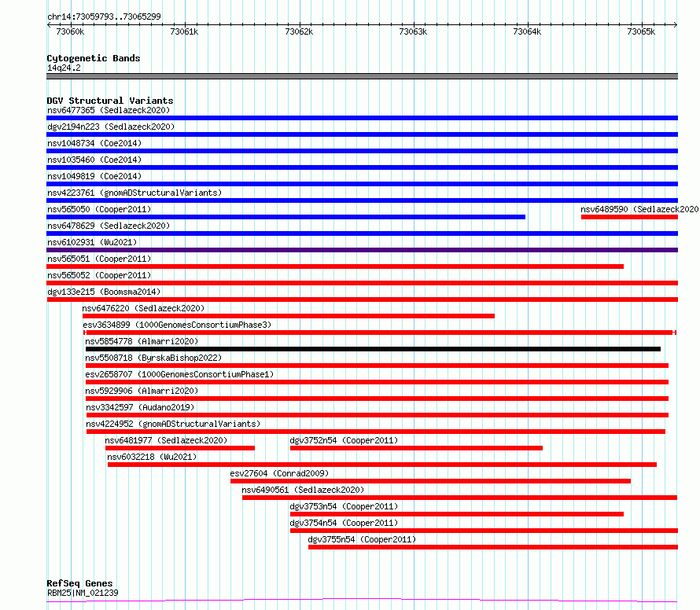The width and height of the screenshot is (700, 610).
Task: Select the nsv6489590 (Sedlazeck2020) label
Action: [639, 209]
